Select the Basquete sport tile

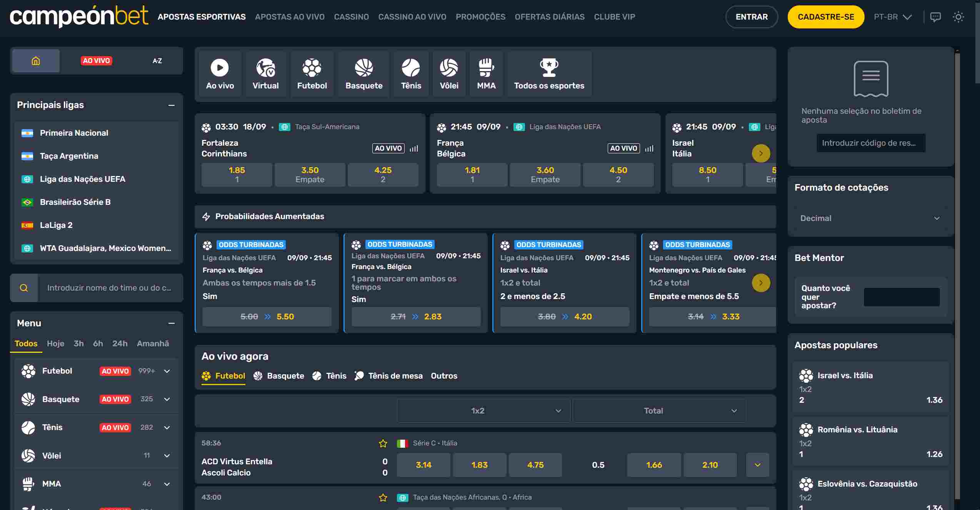364,74
